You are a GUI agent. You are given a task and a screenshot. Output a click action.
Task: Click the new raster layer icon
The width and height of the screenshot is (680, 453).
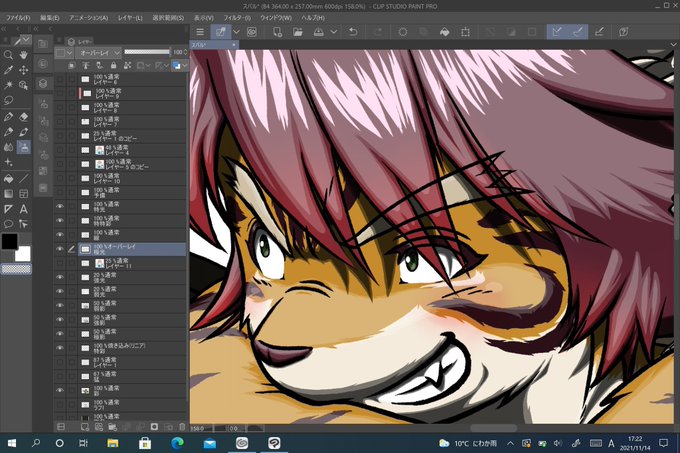pyautogui.click(x=85, y=427)
